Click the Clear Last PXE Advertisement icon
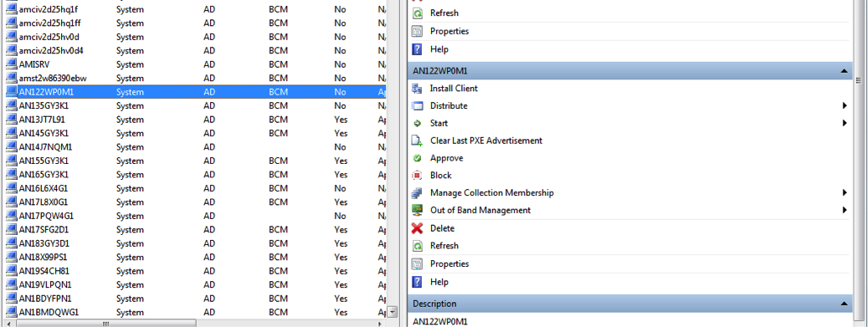Image resolution: width=868 pixels, height=327 pixels. [418, 141]
